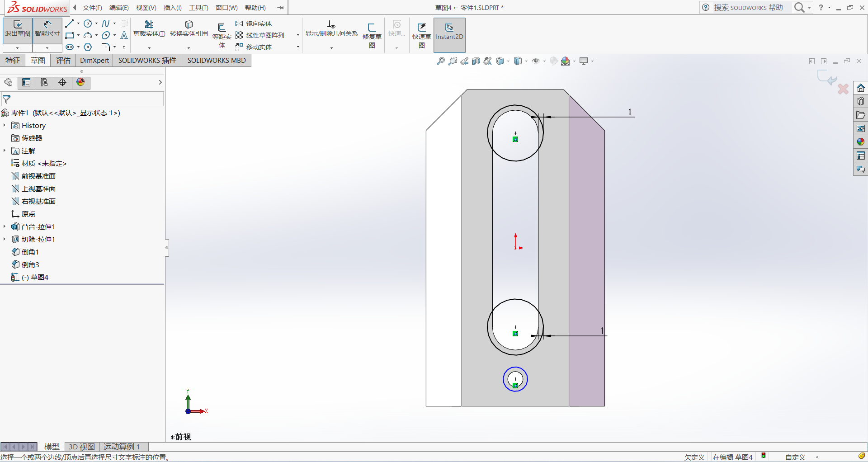Click Mirror Entities (镜向实体) tool
Viewport: 868px width, 462px height.
click(x=254, y=24)
